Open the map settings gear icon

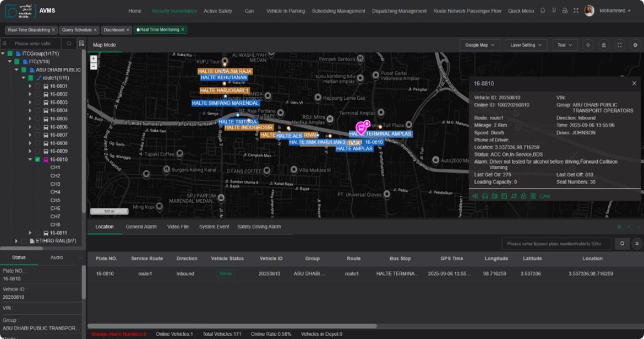(x=635, y=45)
